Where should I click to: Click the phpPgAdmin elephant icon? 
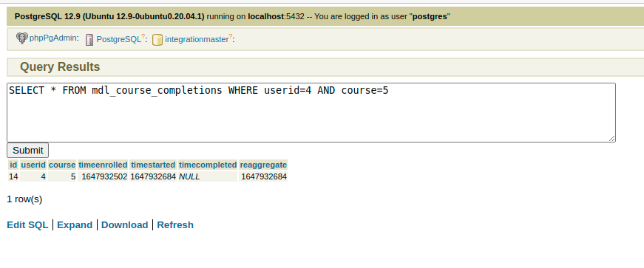coord(21,38)
